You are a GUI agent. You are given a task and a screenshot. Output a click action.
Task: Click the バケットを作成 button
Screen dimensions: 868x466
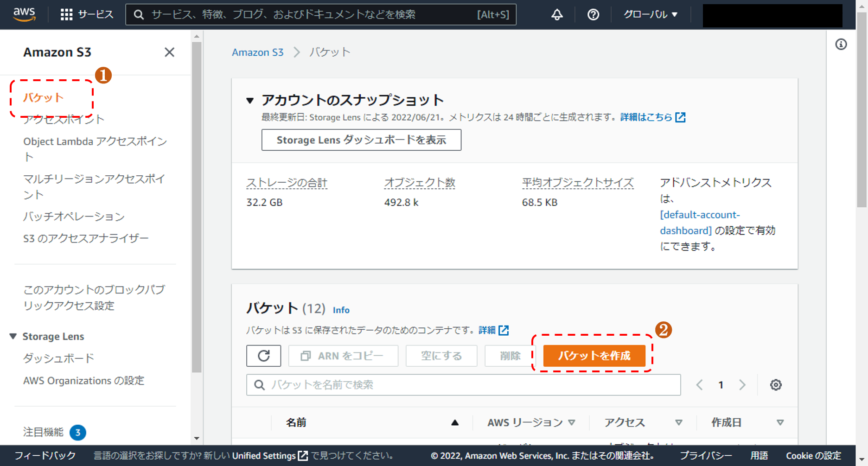click(x=594, y=356)
